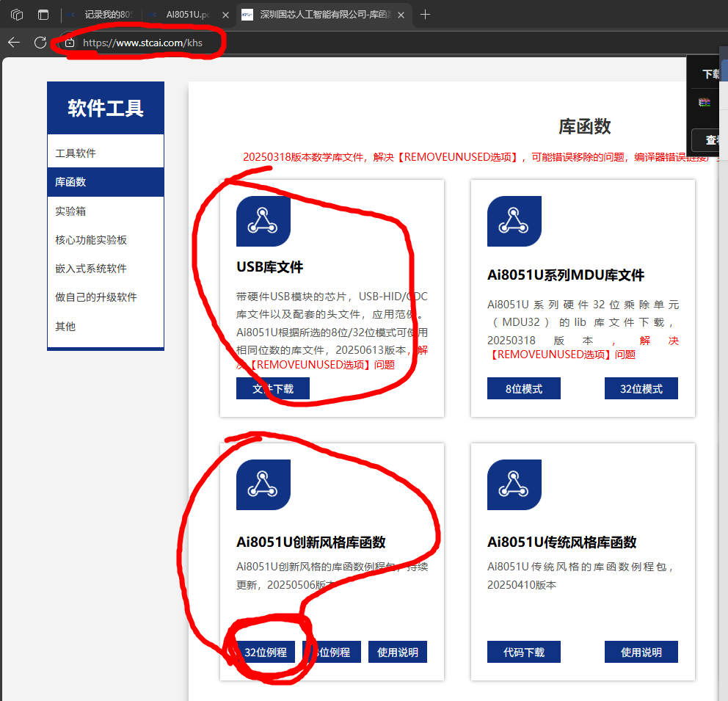Click the 软件工具 sidebar header

point(106,108)
